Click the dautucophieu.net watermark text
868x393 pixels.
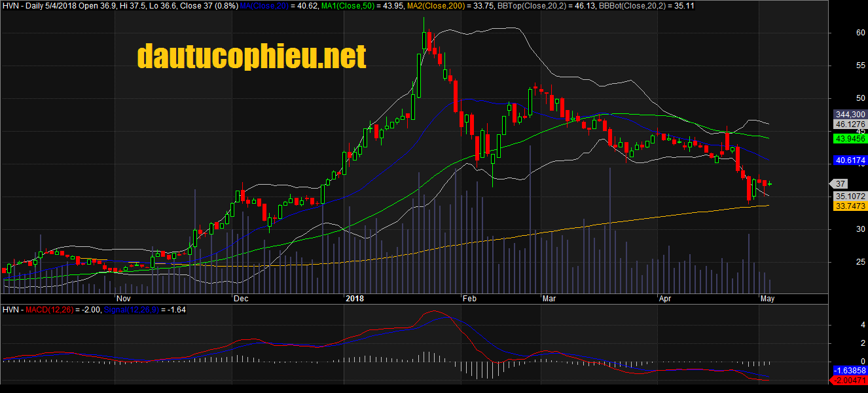(251, 57)
